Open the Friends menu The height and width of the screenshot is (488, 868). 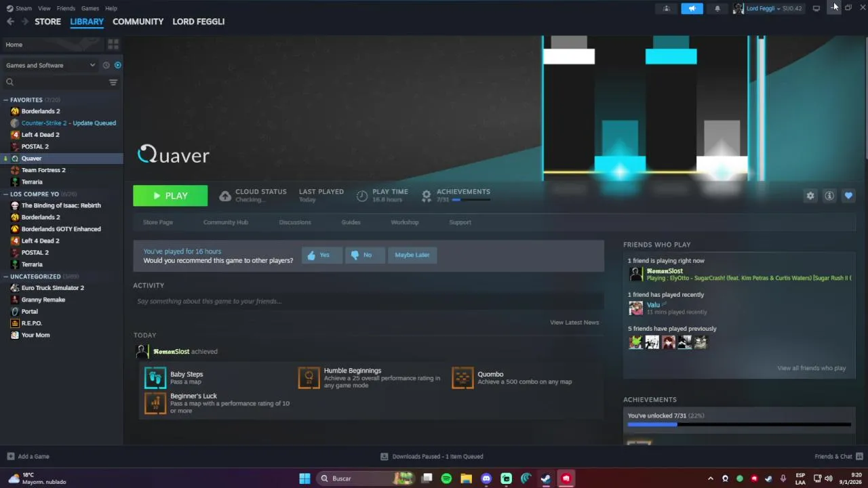(x=66, y=8)
